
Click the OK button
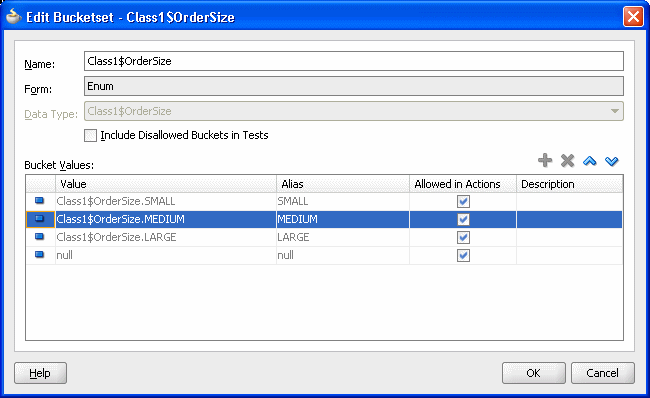tap(534, 373)
